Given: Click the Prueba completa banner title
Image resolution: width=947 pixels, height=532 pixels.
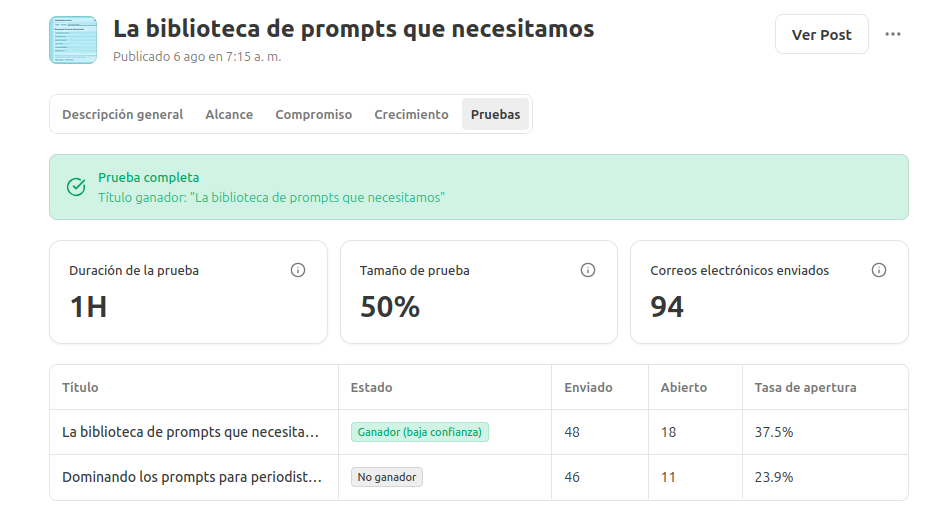Looking at the screenshot, I should click(148, 178).
